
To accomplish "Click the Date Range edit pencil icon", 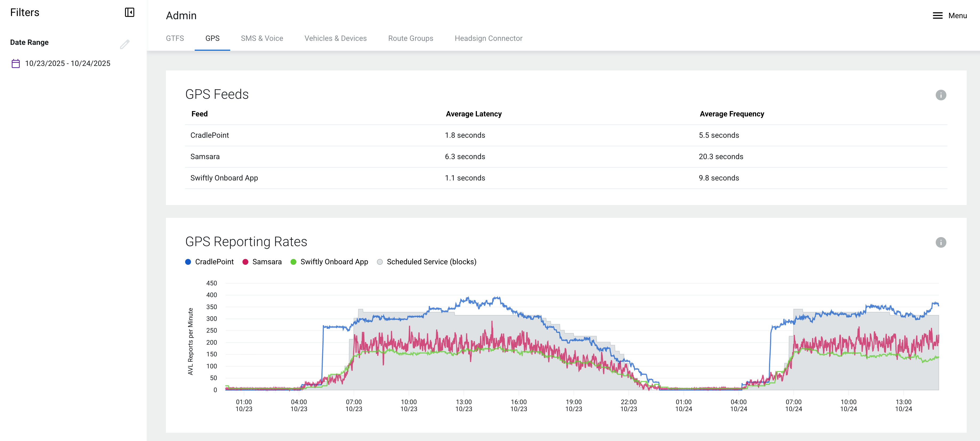I will 124,45.
